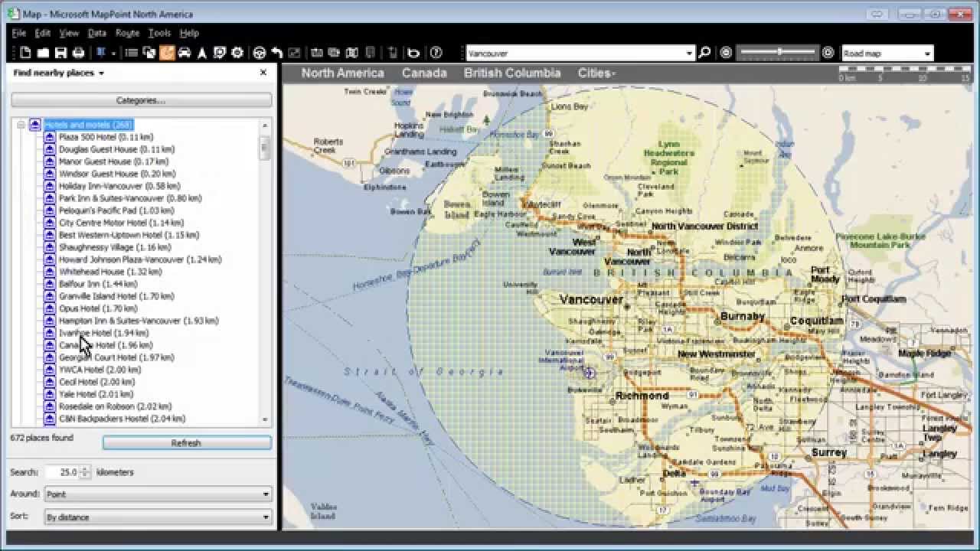Click the 25.0 search distance field
Viewport: 980px width, 551px height.
[62, 472]
